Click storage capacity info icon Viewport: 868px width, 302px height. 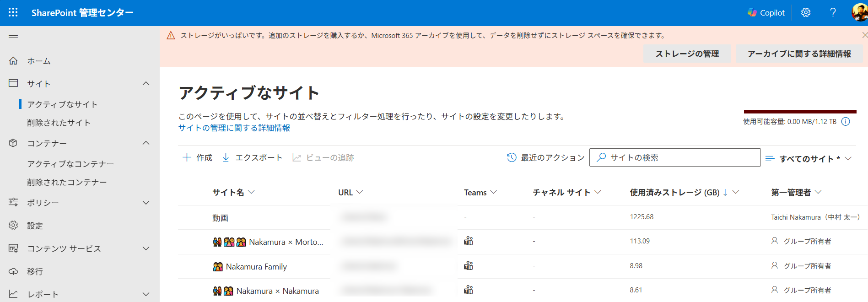[x=846, y=122]
